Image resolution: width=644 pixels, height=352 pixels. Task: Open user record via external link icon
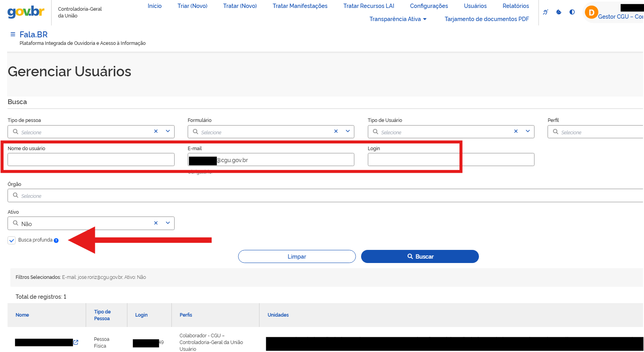point(76,342)
